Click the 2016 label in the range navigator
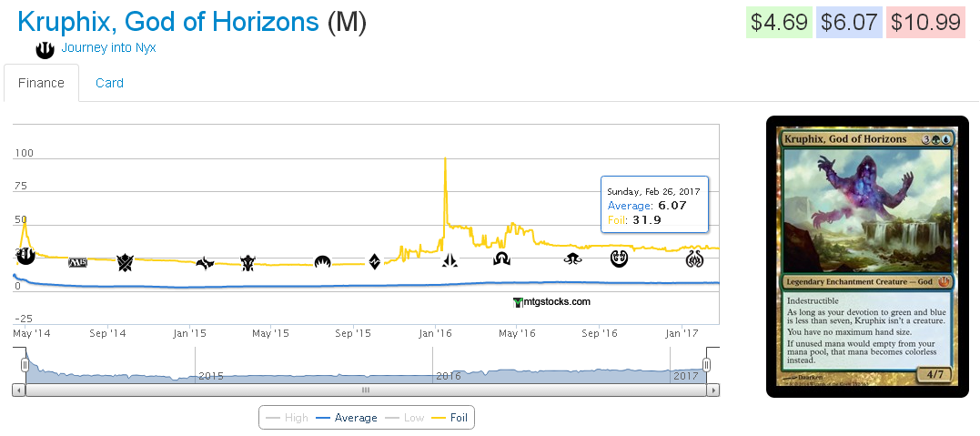 [449, 377]
